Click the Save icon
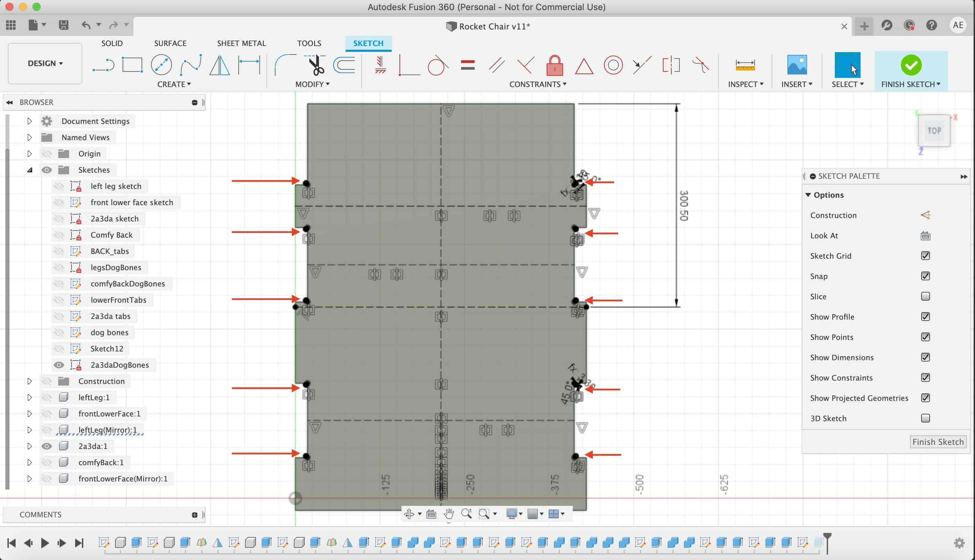Viewport: 975px width, 560px height. (x=63, y=25)
